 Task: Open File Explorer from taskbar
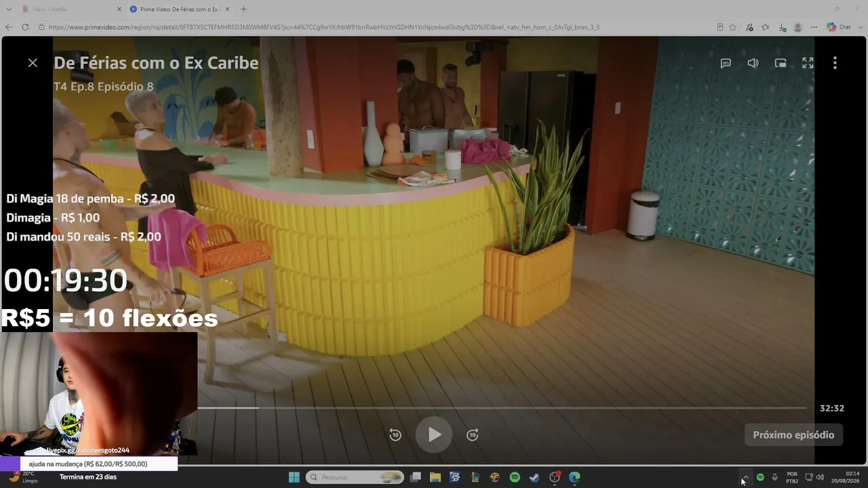[x=435, y=477]
